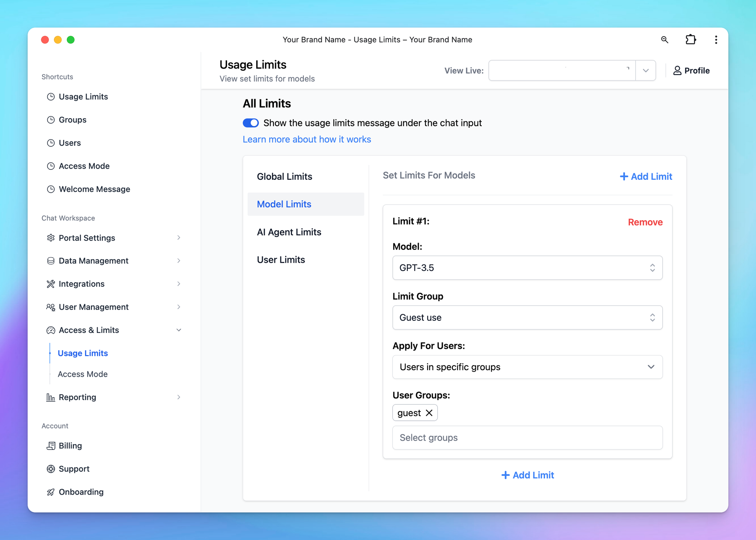Expand Integrations chevron
The width and height of the screenshot is (756, 540).
tap(179, 284)
